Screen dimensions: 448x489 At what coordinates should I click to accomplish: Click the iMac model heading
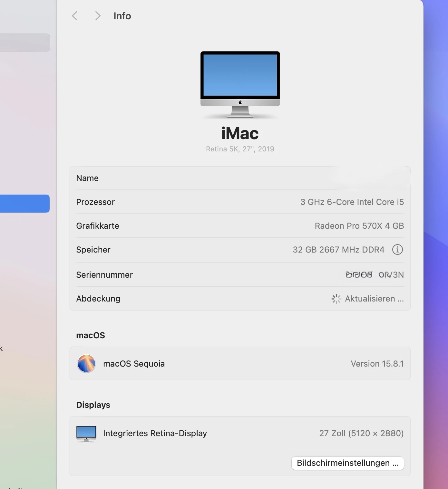(240, 133)
